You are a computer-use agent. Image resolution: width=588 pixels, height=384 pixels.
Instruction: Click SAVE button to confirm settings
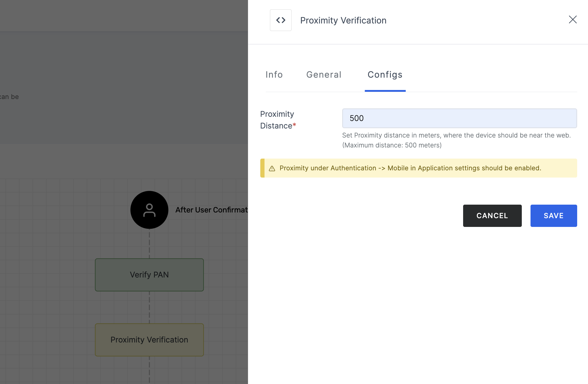(553, 215)
